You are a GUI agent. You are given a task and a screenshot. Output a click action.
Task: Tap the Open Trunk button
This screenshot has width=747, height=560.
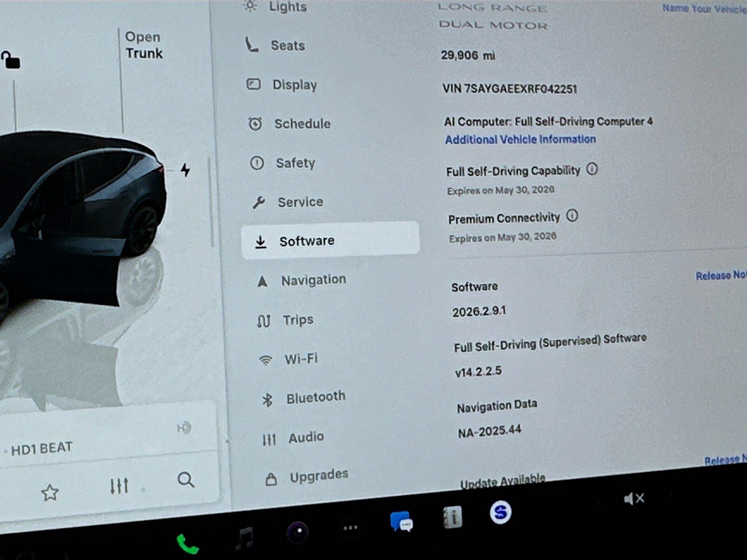pyautogui.click(x=144, y=45)
